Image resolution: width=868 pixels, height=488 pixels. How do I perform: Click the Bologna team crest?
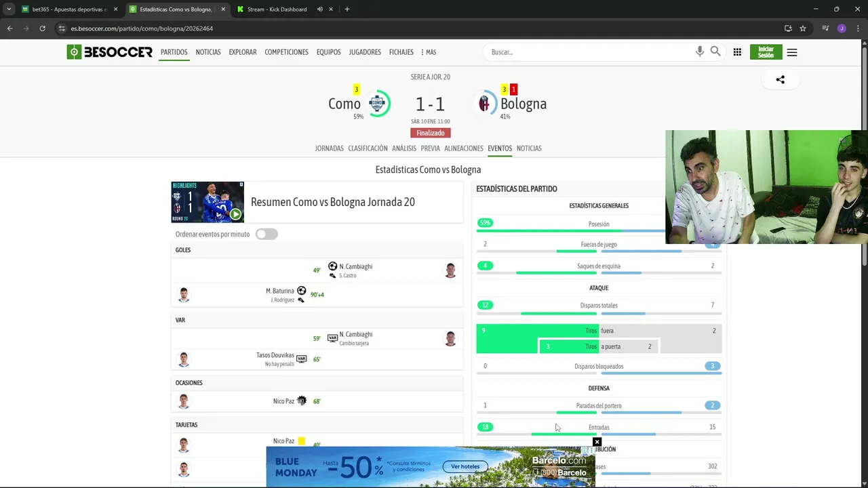pyautogui.click(x=484, y=104)
